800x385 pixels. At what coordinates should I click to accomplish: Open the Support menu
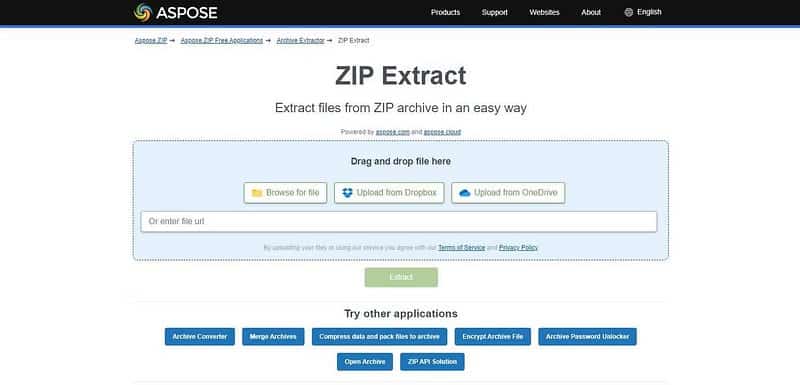point(494,12)
